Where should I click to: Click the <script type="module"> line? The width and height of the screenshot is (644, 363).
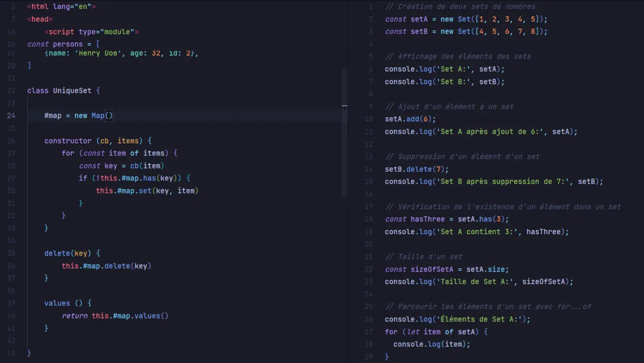[x=92, y=32]
